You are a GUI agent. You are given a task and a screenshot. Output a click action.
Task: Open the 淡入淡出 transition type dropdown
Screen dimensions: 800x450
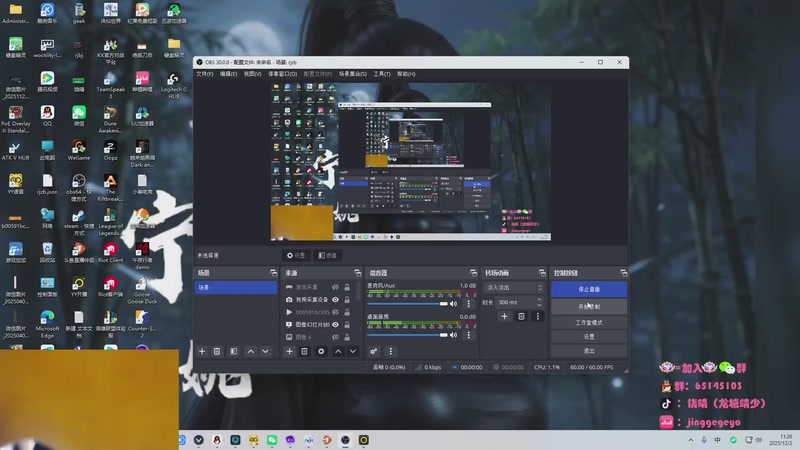coord(514,288)
